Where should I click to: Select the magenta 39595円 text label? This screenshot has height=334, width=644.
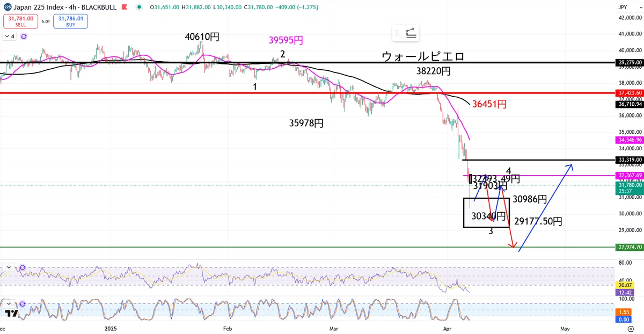[286, 40]
